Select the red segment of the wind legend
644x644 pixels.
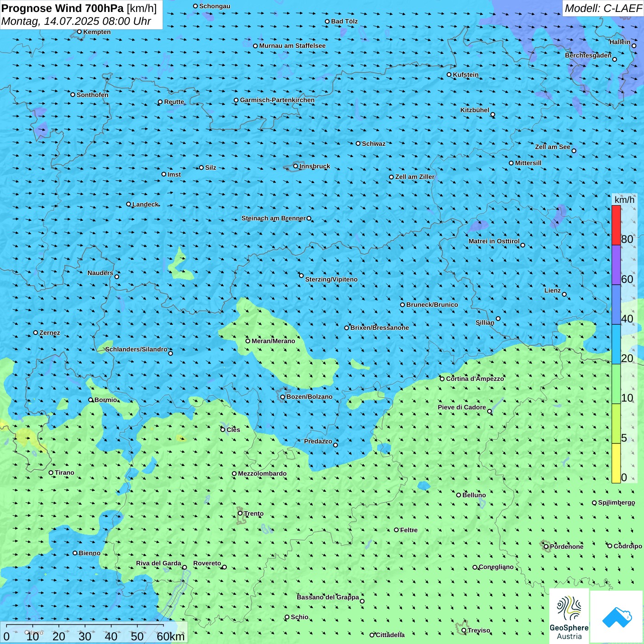tap(616, 225)
